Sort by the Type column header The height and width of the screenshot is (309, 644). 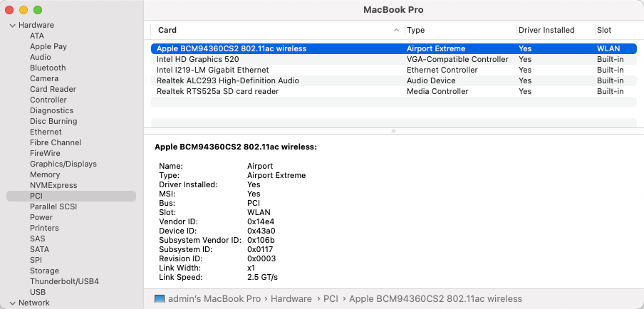point(415,30)
